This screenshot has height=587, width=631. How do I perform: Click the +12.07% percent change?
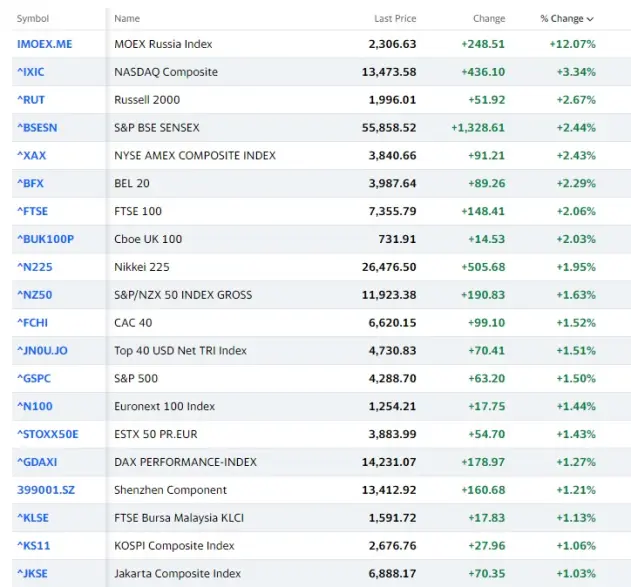(572, 44)
